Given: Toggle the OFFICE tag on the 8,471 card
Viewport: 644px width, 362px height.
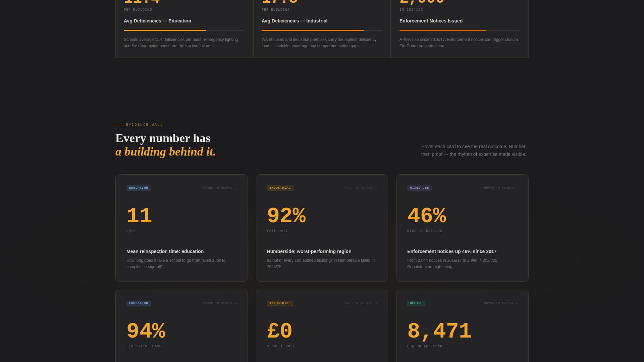Looking at the screenshot, I should (x=416, y=303).
